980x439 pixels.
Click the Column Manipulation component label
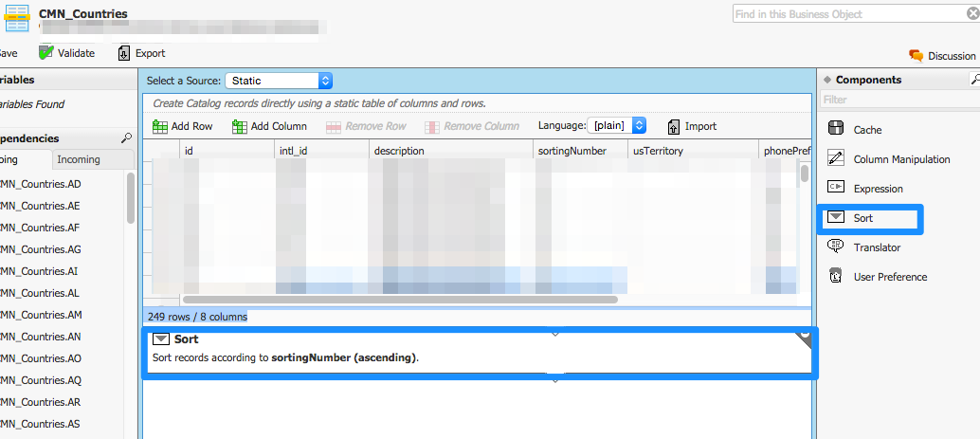click(x=902, y=159)
